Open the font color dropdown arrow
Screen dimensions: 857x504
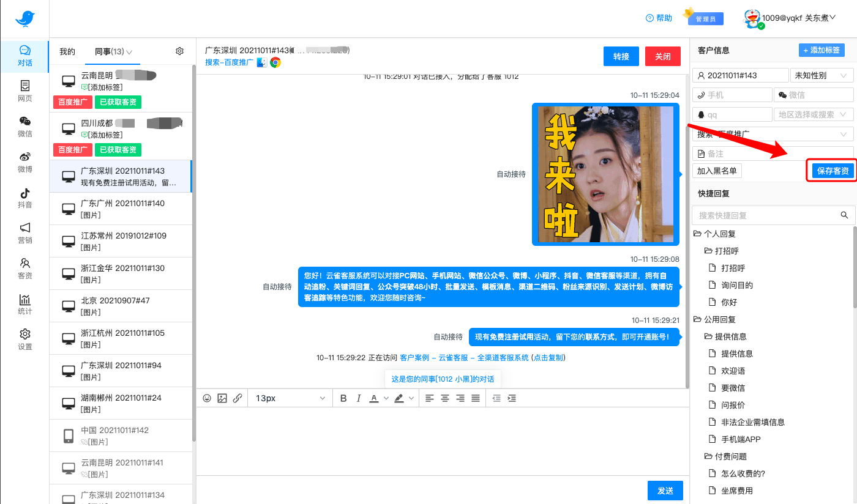386,398
